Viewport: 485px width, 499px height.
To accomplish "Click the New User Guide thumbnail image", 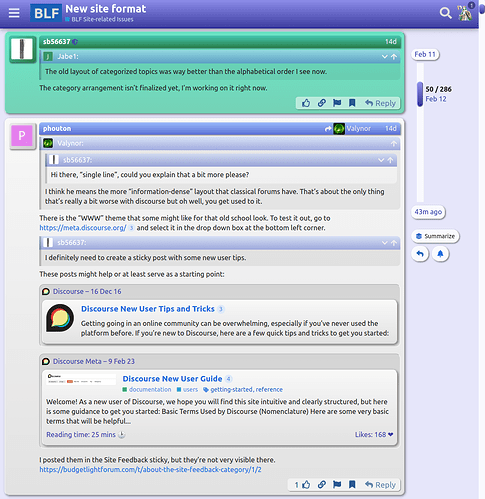I will coord(81,379).
